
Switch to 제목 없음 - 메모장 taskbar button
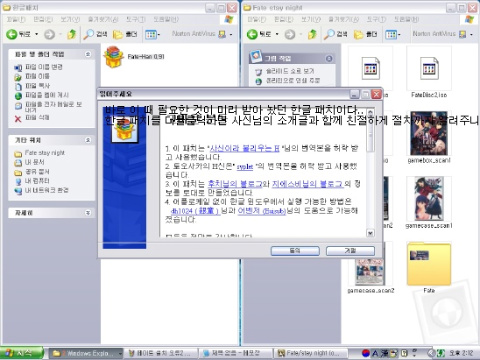235,353
